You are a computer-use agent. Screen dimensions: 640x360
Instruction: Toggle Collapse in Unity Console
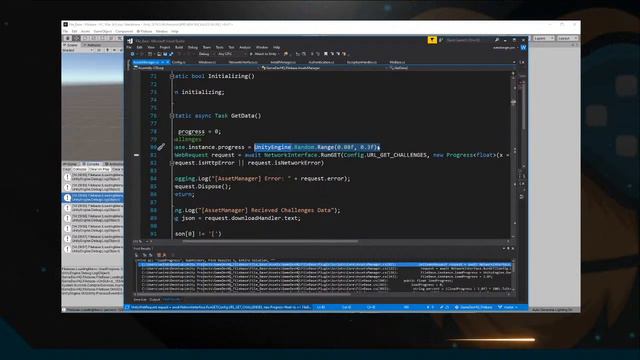(x=80, y=169)
